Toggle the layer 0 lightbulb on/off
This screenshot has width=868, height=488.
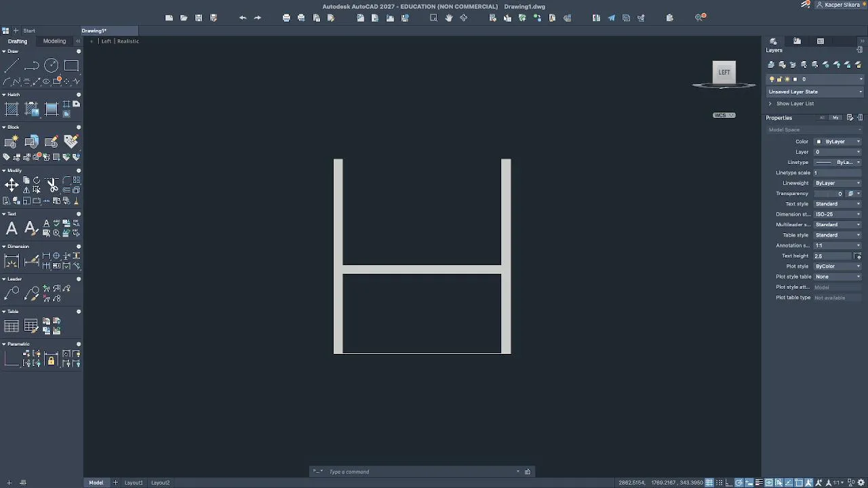point(772,79)
